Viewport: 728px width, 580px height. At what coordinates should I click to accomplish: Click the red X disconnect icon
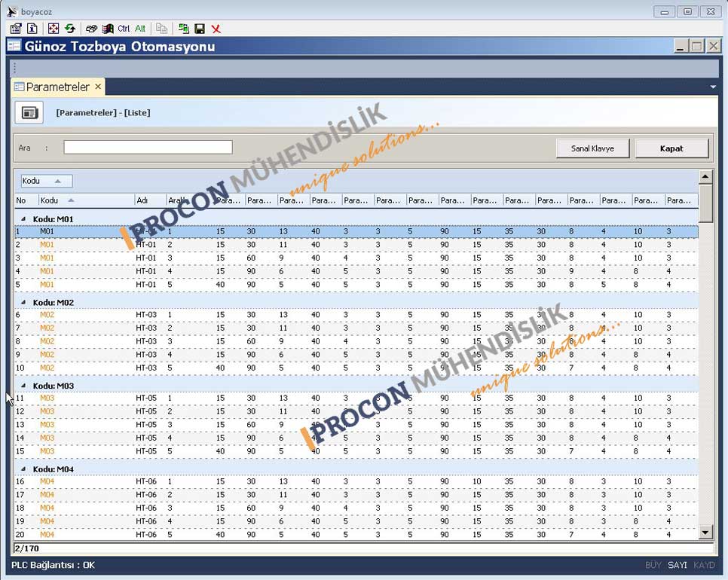[x=216, y=29]
